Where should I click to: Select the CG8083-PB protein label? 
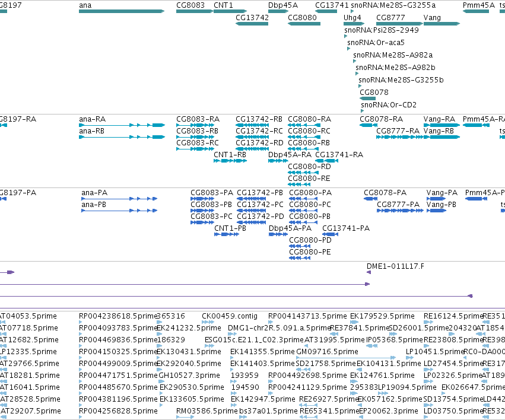click(211, 205)
